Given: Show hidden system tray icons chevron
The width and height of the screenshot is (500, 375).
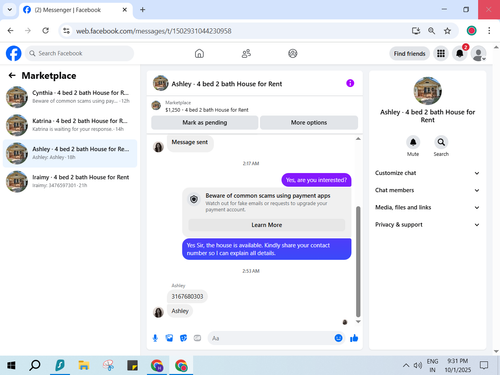Looking at the screenshot, I should click(x=406, y=366).
